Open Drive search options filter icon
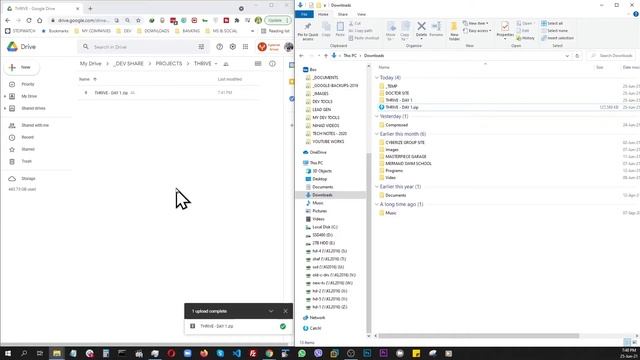Viewport: 640px width, 360px height. pyautogui.click(x=201, y=47)
